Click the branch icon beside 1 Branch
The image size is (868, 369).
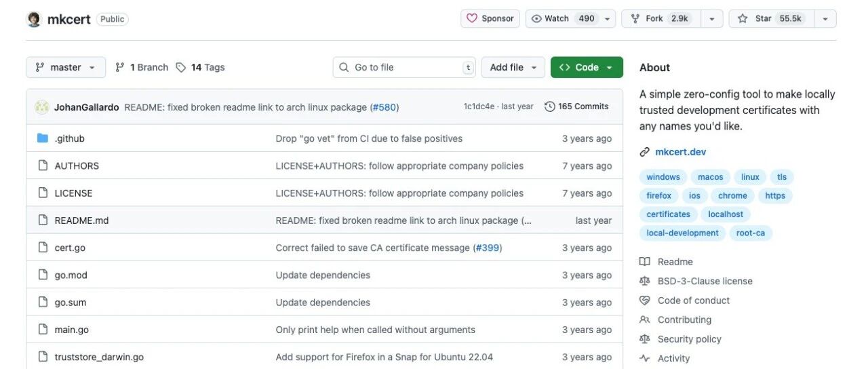[120, 67]
